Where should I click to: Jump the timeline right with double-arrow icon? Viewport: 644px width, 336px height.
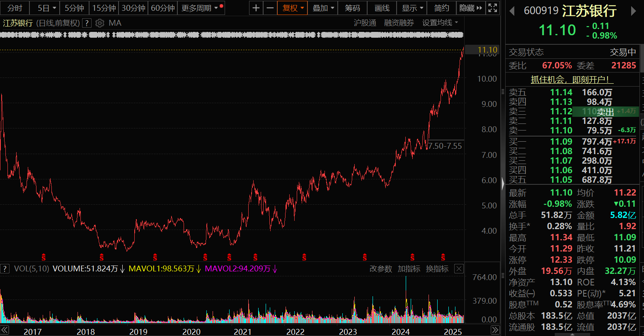click(495, 330)
